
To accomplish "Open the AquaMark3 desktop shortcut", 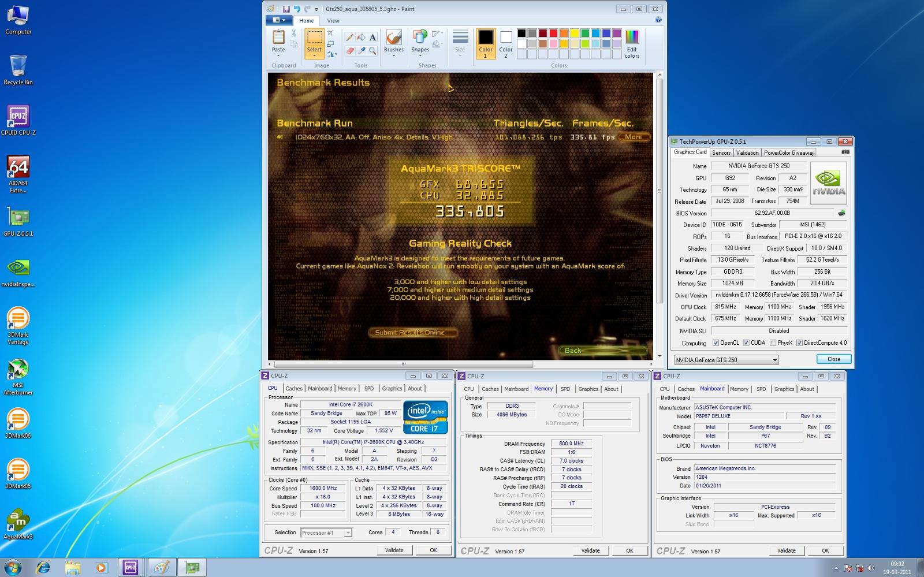I will tap(18, 524).
